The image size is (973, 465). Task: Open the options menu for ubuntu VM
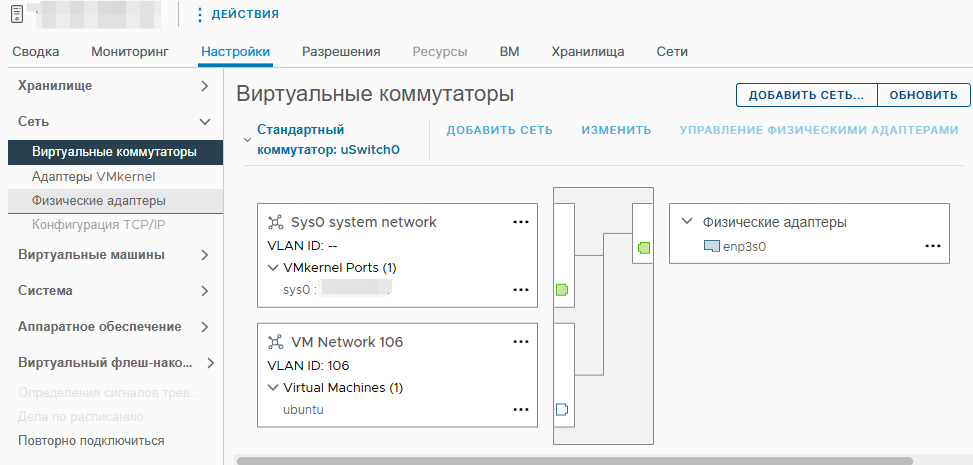521,410
